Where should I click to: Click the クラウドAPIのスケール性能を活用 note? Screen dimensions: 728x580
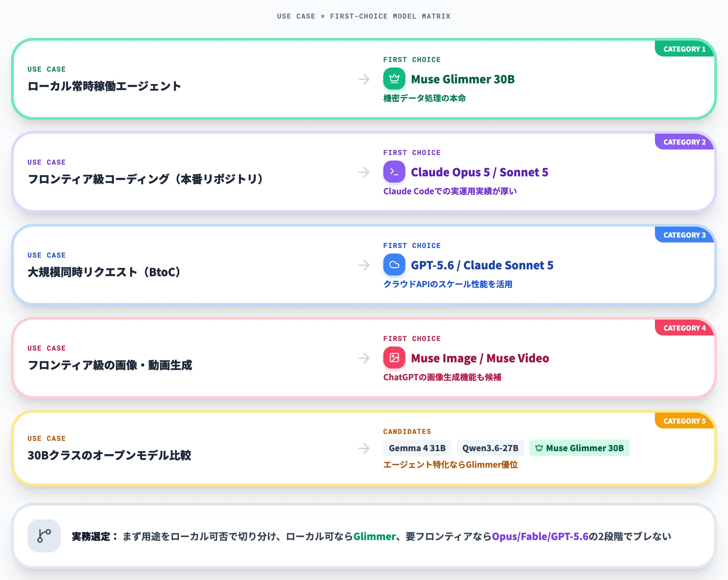(448, 284)
